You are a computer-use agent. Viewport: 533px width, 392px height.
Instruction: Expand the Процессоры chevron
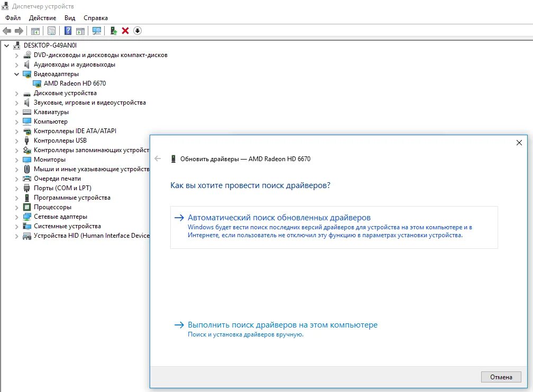coord(17,207)
